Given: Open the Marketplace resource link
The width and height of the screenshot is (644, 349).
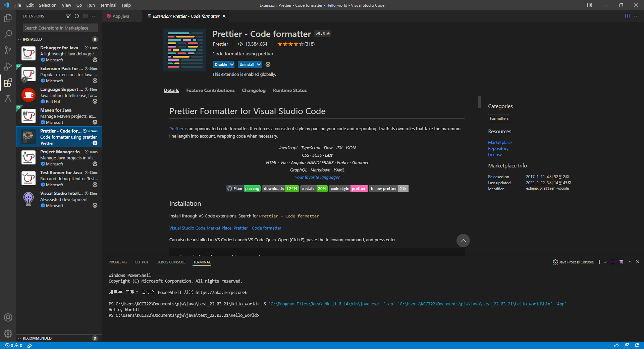Looking at the screenshot, I should [500, 143].
